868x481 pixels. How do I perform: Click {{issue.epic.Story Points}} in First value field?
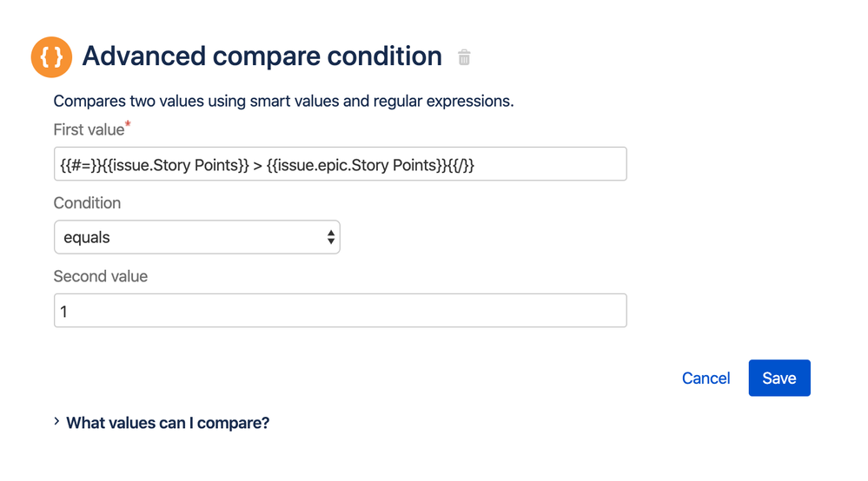click(357, 165)
